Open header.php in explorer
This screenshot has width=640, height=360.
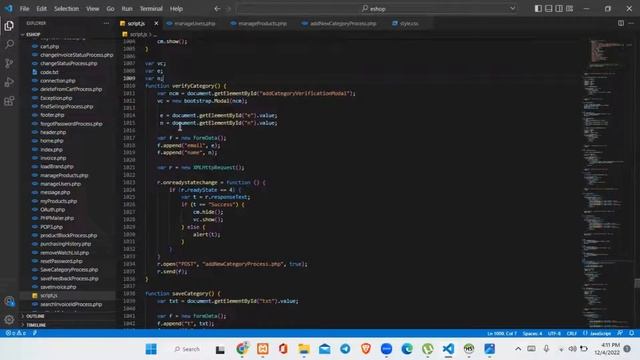click(53, 132)
